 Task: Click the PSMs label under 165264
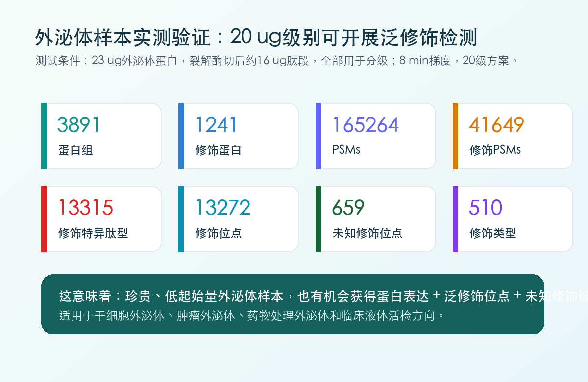(x=346, y=150)
